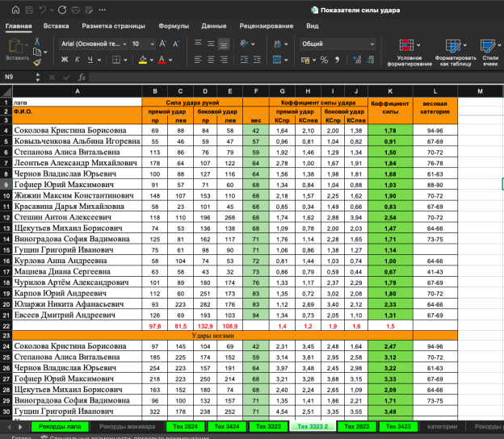The width and height of the screenshot is (504, 439).
Task: Paste using the Вставить button
Action: [x=17, y=50]
